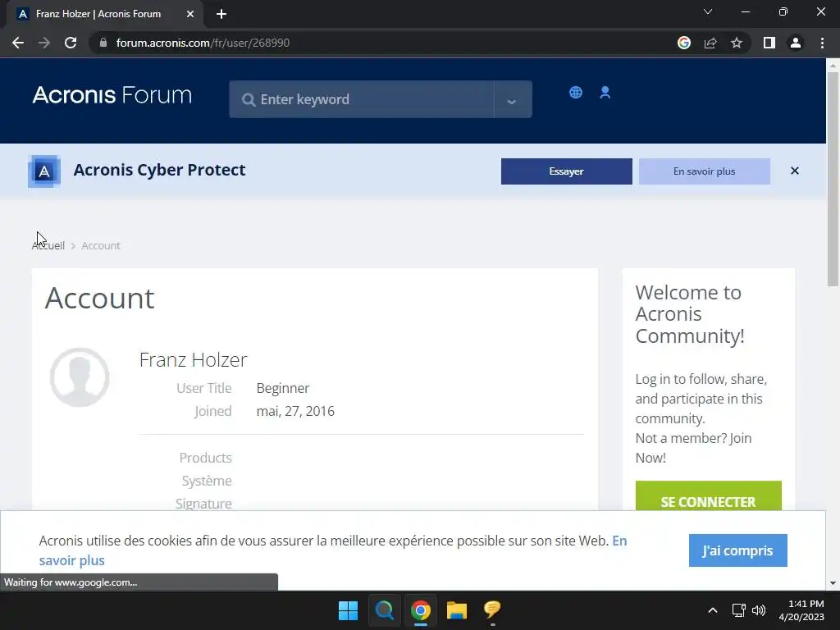The height and width of the screenshot is (630, 840).
Task: Click the browser forward arrow
Action: coord(44,43)
